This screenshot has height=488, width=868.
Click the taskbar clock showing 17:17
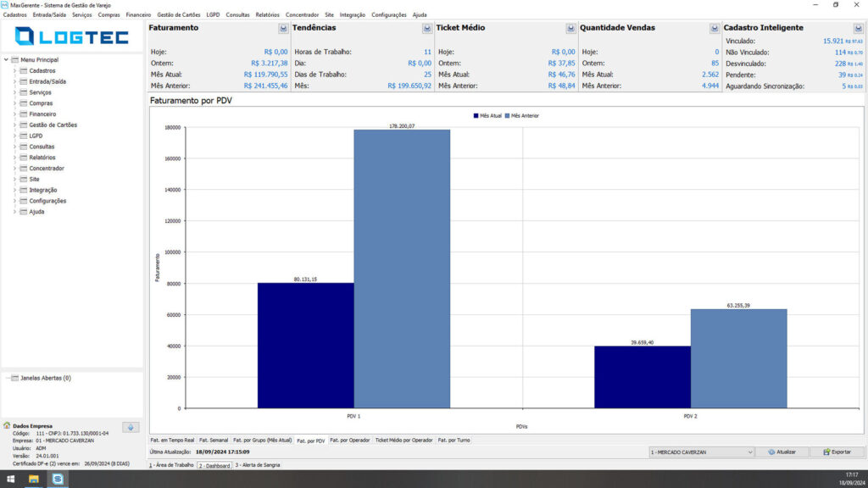(852, 475)
